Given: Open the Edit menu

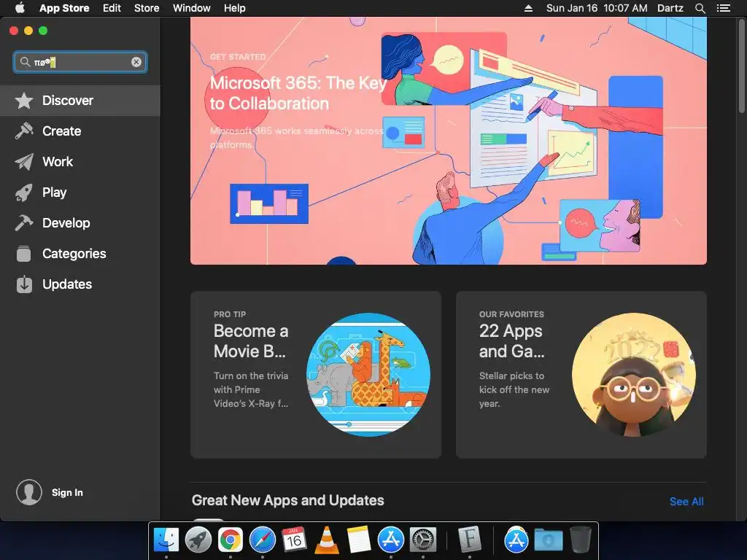Looking at the screenshot, I should point(112,8).
